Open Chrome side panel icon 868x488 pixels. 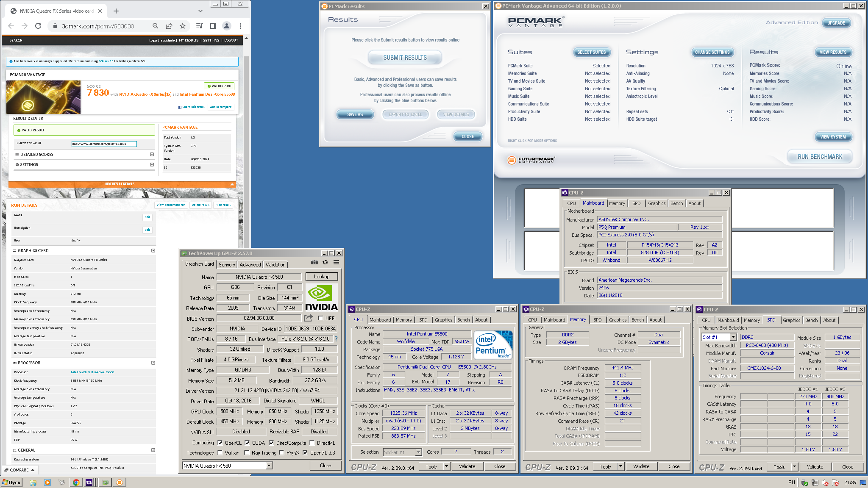[213, 26]
